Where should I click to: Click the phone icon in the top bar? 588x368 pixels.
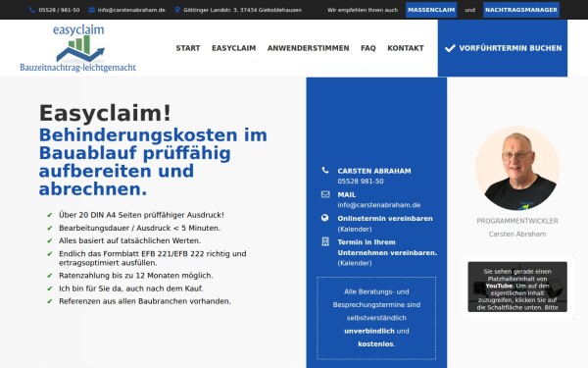point(32,10)
